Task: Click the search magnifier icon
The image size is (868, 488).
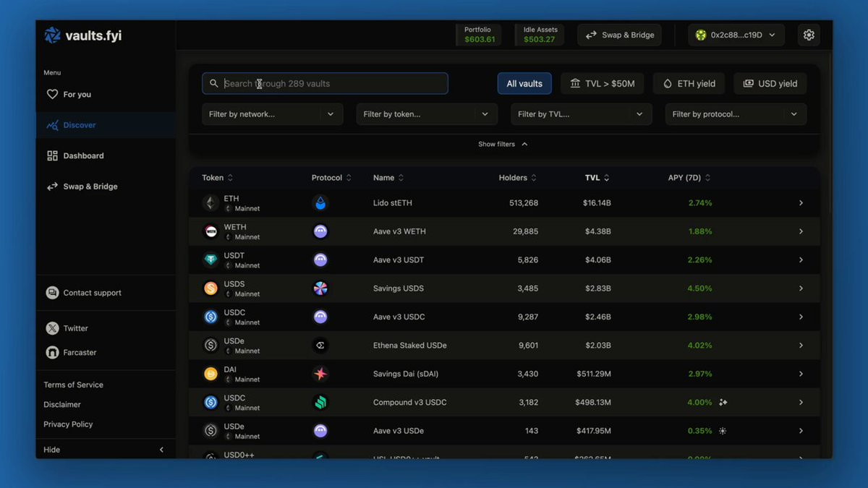Action: 213,84
